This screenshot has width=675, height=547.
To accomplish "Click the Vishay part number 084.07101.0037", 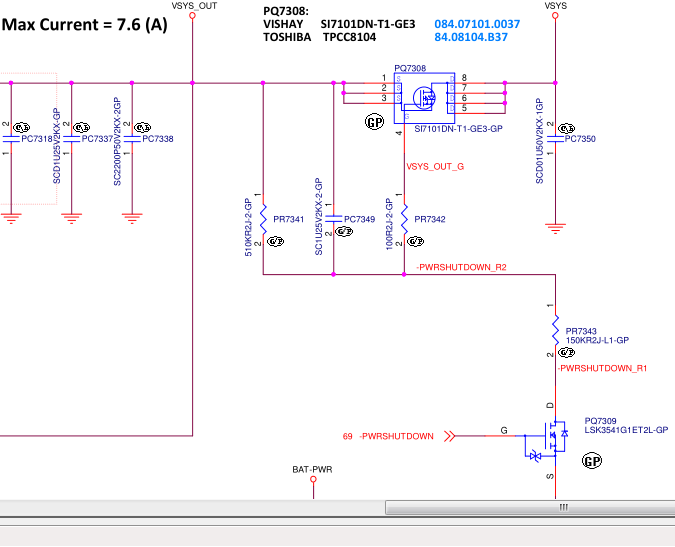I will 477,23.
